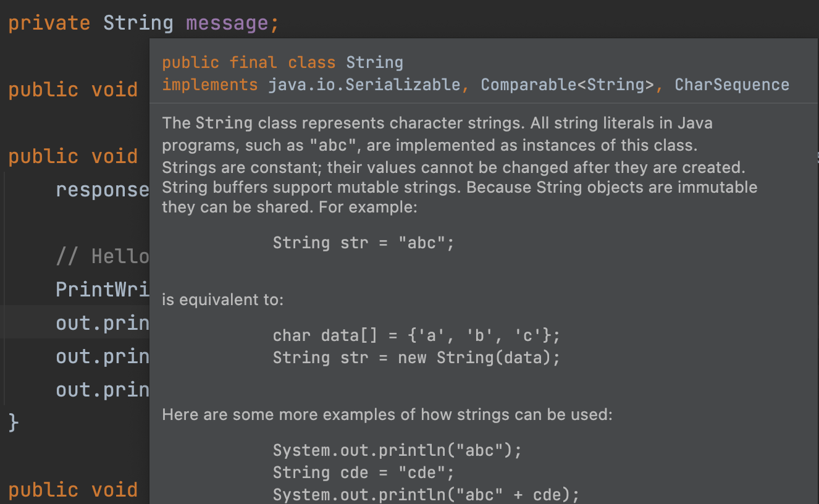The width and height of the screenshot is (819, 504).
Task: Click the bottom-most public void declaration
Action: point(73,490)
